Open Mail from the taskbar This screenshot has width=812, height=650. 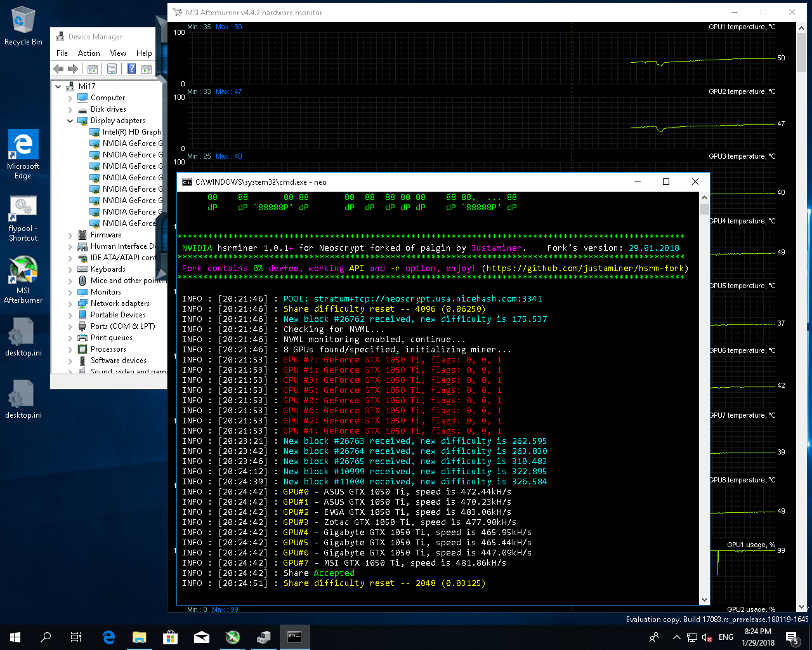coord(201,637)
